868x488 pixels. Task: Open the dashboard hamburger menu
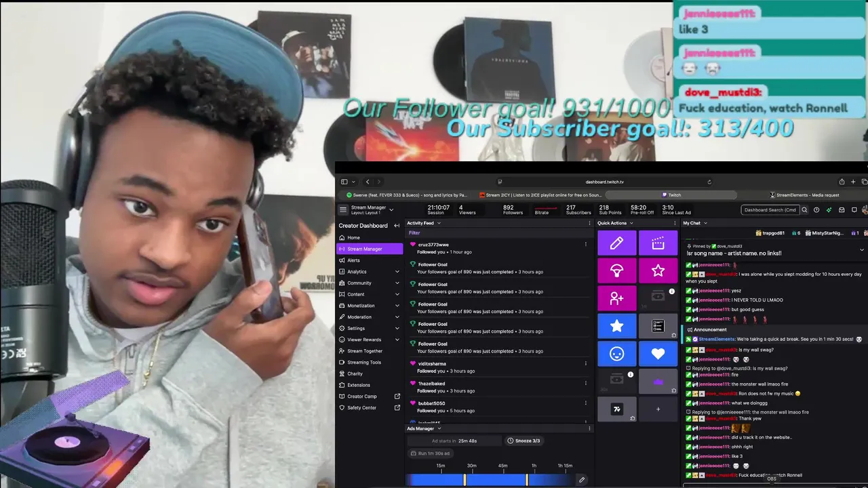point(343,210)
